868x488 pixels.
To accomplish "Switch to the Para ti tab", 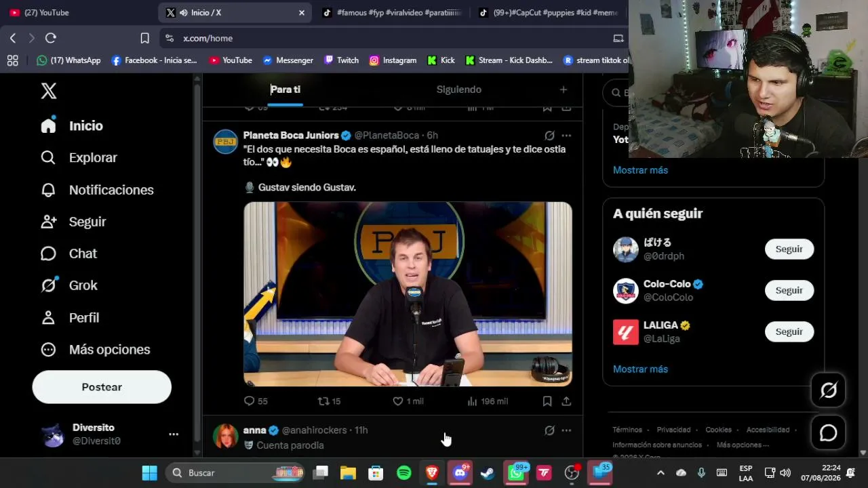I will click(x=285, y=89).
